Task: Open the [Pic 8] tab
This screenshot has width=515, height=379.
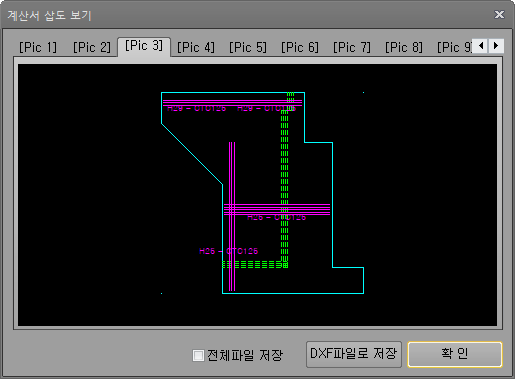Action: 404,47
